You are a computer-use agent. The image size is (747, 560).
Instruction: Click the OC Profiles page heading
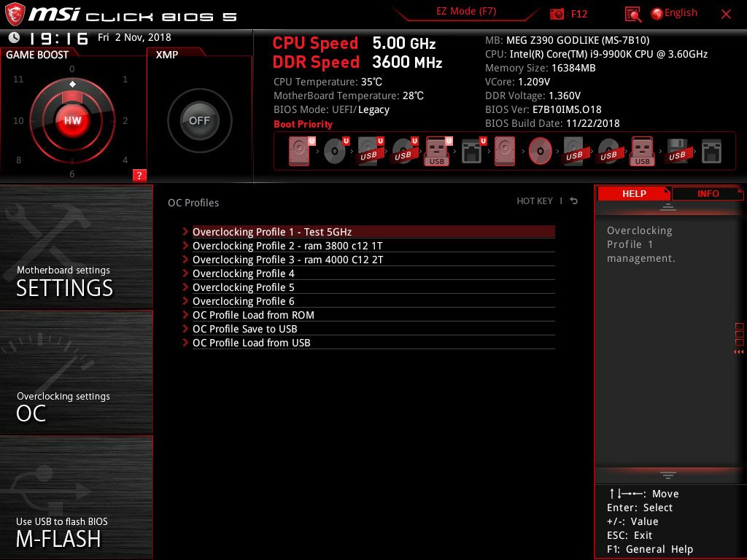193,203
